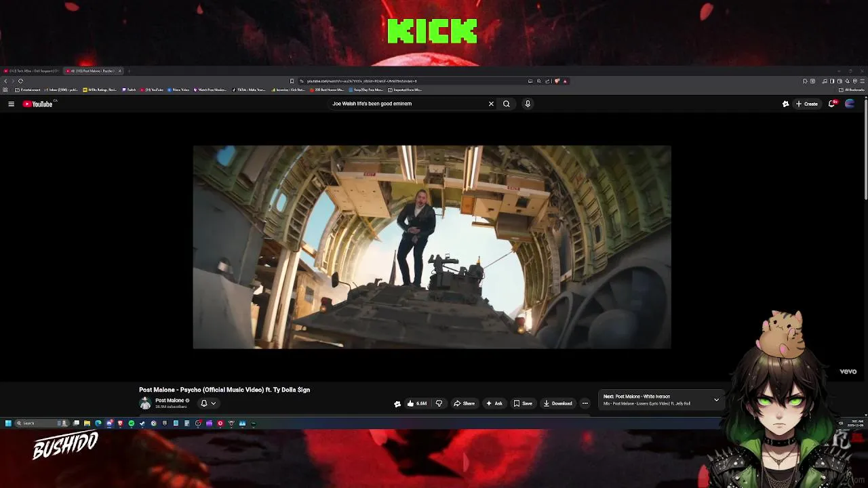The image size is (868, 488).
Task: Open the YouTube hamburger guide menu
Action: [11, 104]
